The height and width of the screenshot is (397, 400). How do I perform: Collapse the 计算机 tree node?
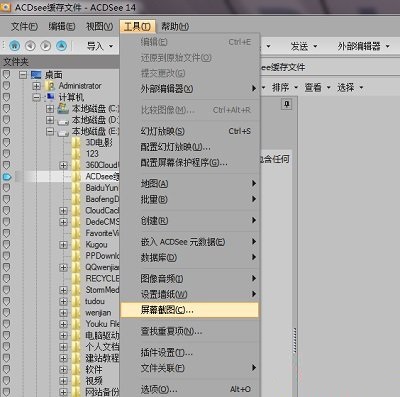click(36, 97)
